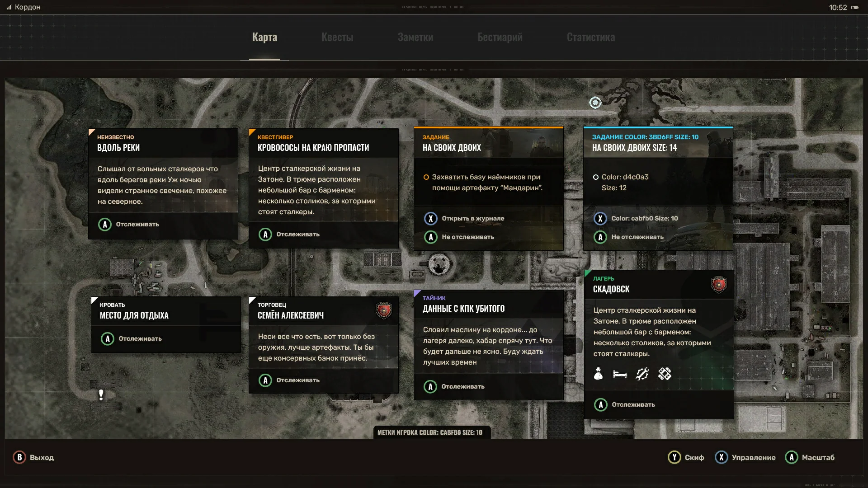This screenshot has width=868, height=488.
Task: Click the bed rest icon in Скадовск
Action: [619, 374]
